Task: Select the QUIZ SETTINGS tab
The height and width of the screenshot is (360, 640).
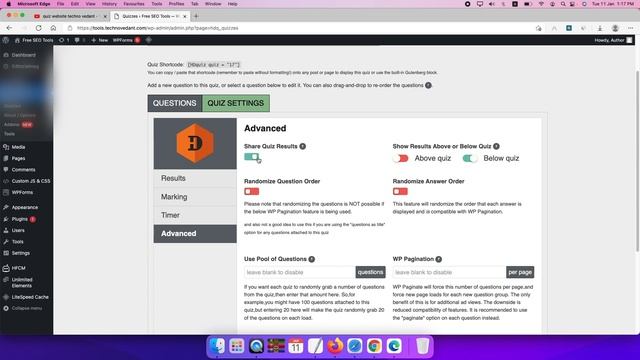Action: (236, 103)
